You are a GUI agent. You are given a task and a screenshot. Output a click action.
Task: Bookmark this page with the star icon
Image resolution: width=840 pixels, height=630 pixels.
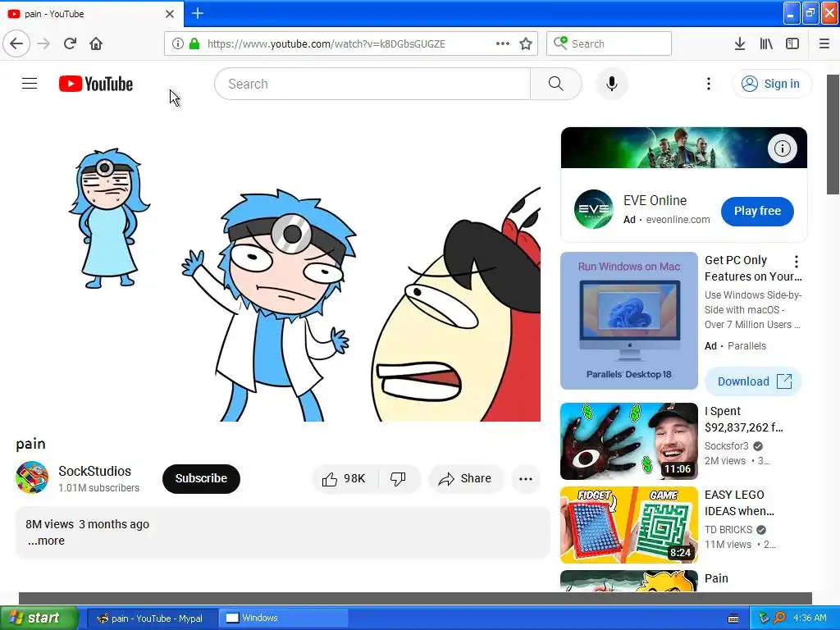526,43
